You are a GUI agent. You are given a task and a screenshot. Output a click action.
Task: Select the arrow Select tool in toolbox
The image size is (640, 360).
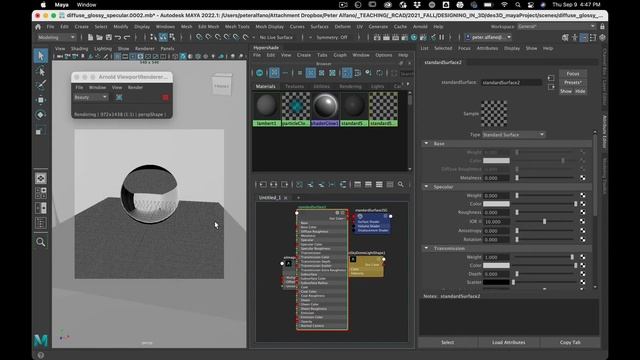coord(40,56)
